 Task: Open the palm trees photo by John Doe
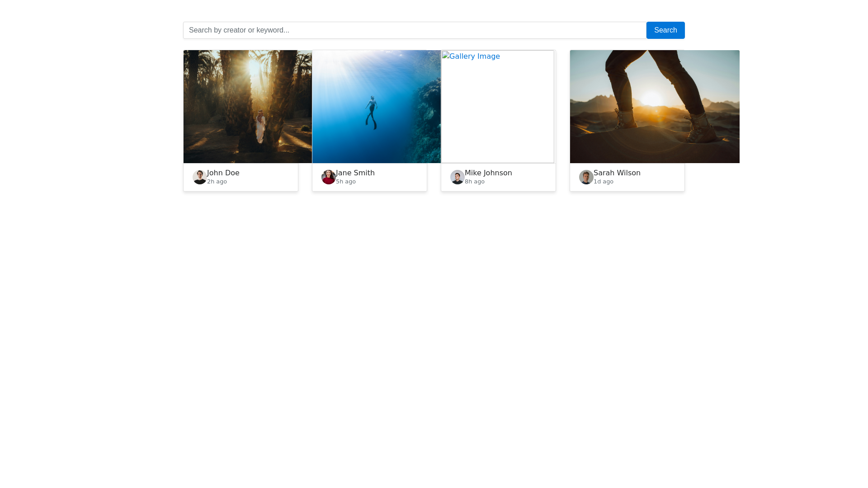(x=247, y=107)
